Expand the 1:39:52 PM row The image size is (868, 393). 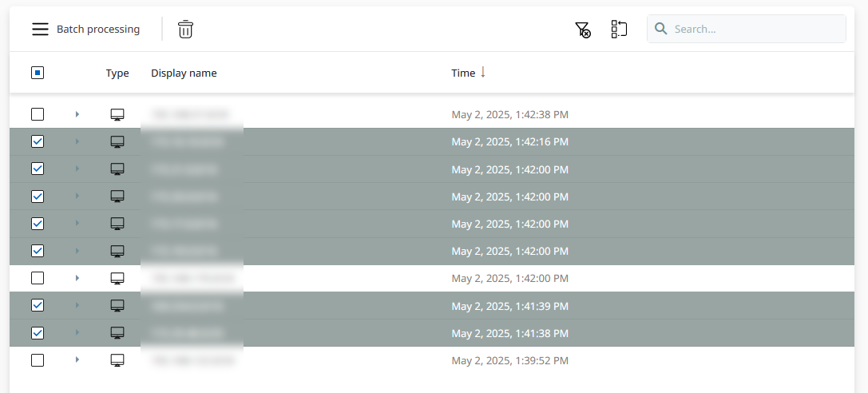point(77,360)
